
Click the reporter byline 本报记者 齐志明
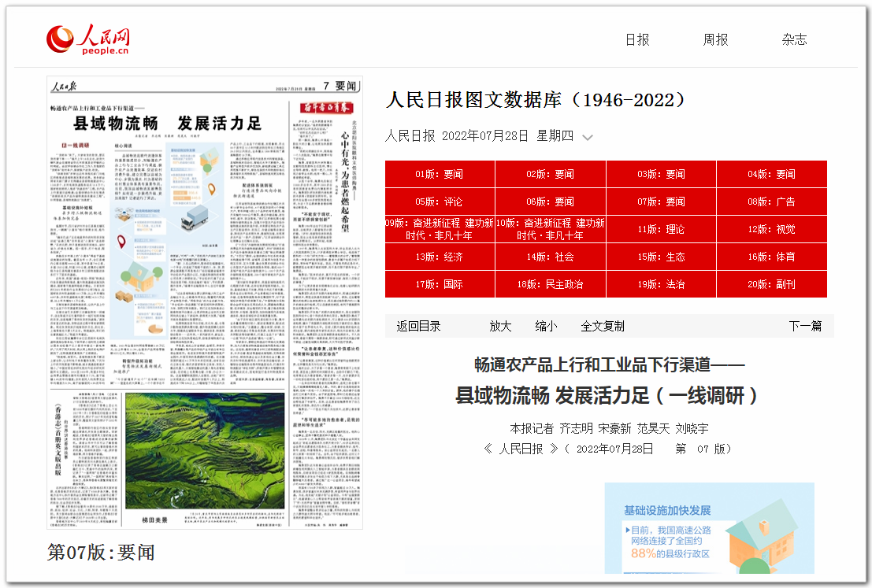click(609, 428)
